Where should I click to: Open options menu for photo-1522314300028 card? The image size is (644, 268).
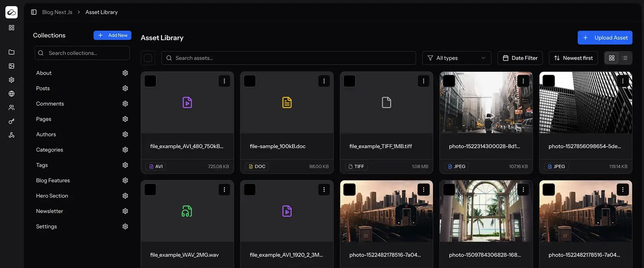coord(523,81)
